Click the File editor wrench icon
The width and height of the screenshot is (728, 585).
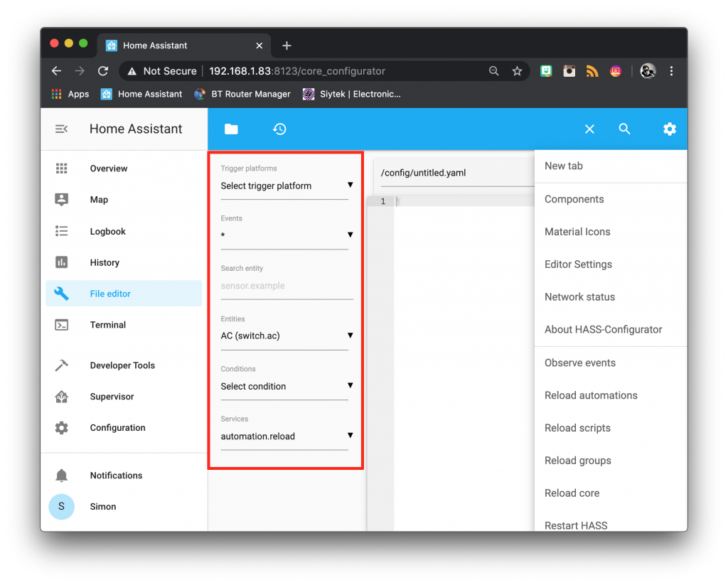coord(61,294)
